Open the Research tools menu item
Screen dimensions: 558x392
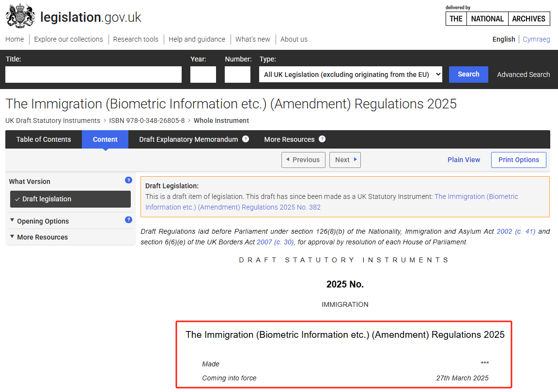136,39
